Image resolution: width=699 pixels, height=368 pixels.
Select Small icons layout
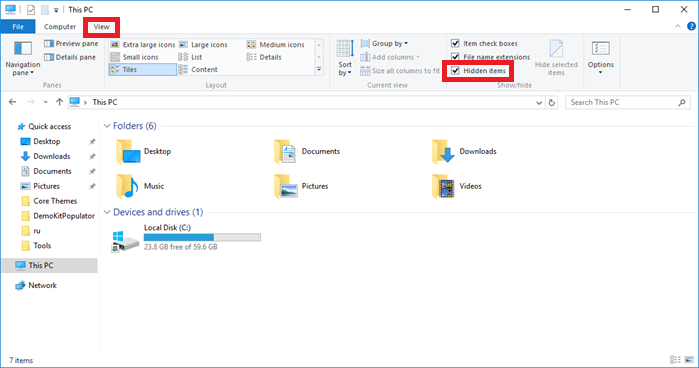pyautogui.click(x=134, y=57)
